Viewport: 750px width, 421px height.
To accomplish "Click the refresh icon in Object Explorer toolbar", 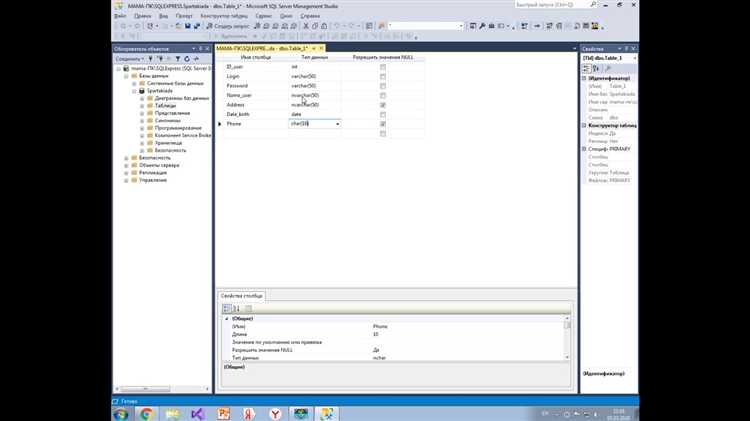I will pos(187,59).
